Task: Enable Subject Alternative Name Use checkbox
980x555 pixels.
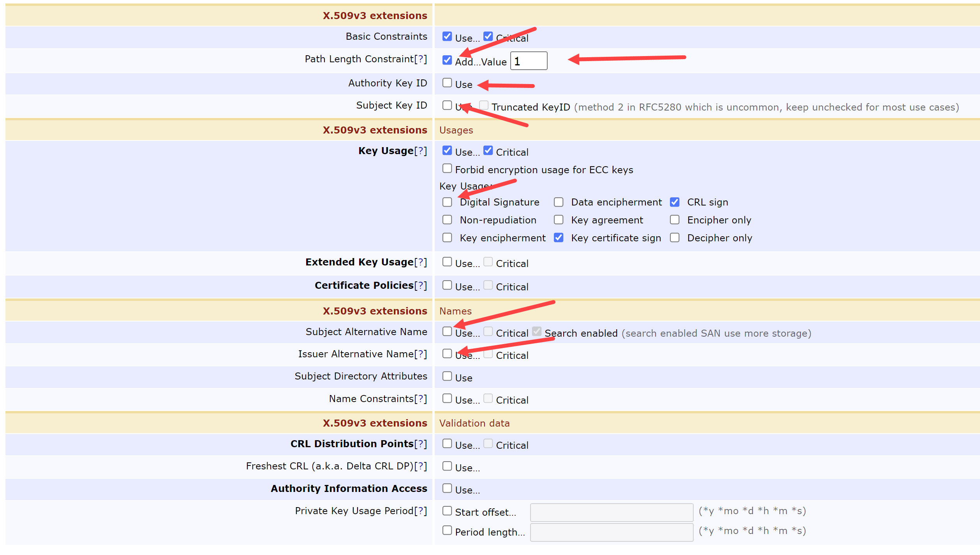Action: [447, 332]
